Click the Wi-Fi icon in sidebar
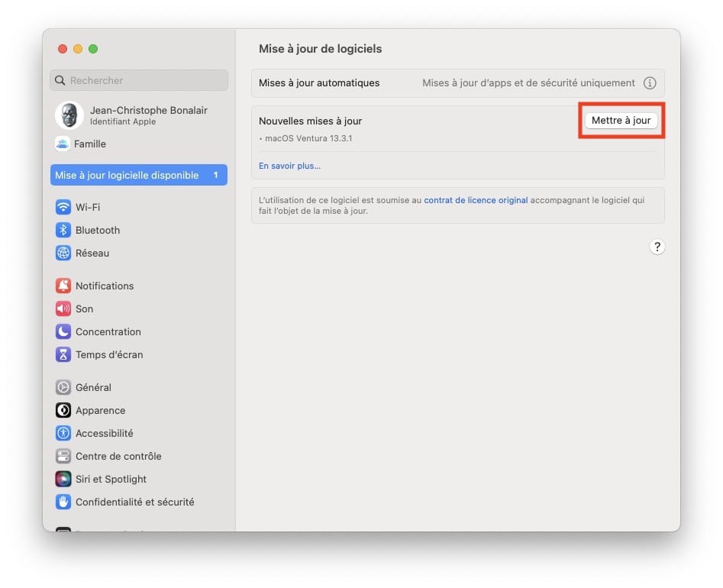This screenshot has width=723, height=588. pos(63,207)
